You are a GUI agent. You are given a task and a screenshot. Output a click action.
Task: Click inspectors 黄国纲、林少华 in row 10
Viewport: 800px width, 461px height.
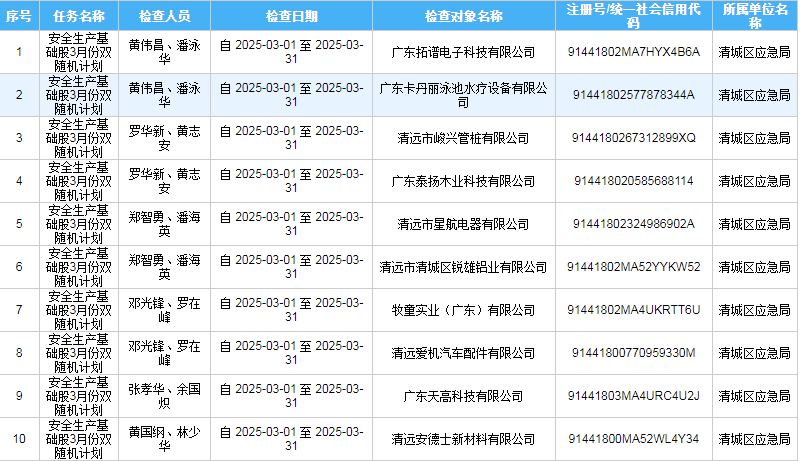tap(164, 439)
